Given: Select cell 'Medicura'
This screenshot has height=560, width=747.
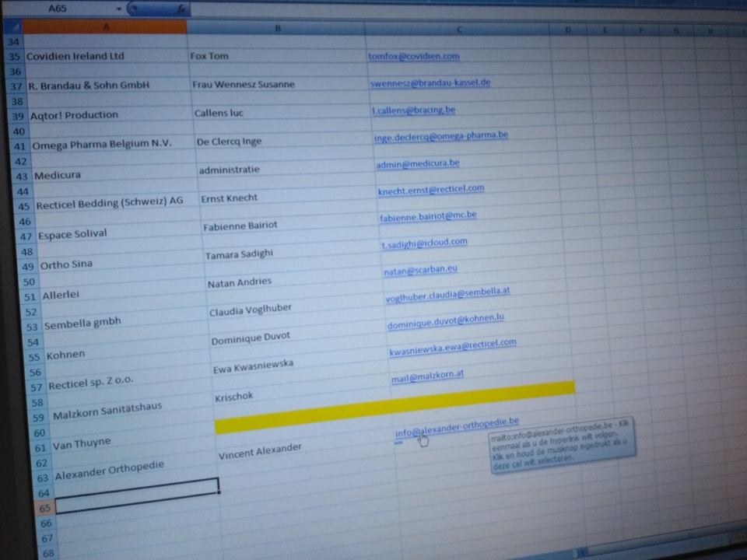Looking at the screenshot, I should coord(57,175).
